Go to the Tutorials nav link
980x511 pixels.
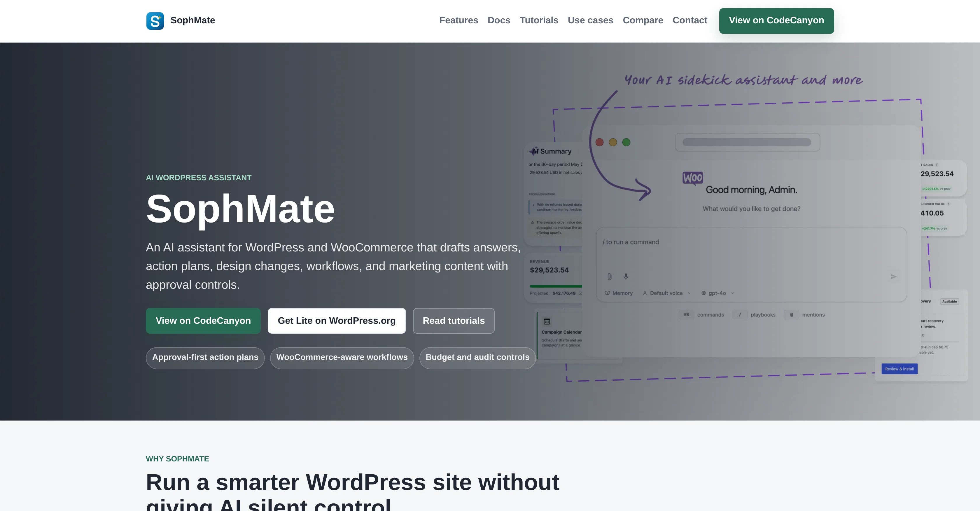tap(539, 20)
